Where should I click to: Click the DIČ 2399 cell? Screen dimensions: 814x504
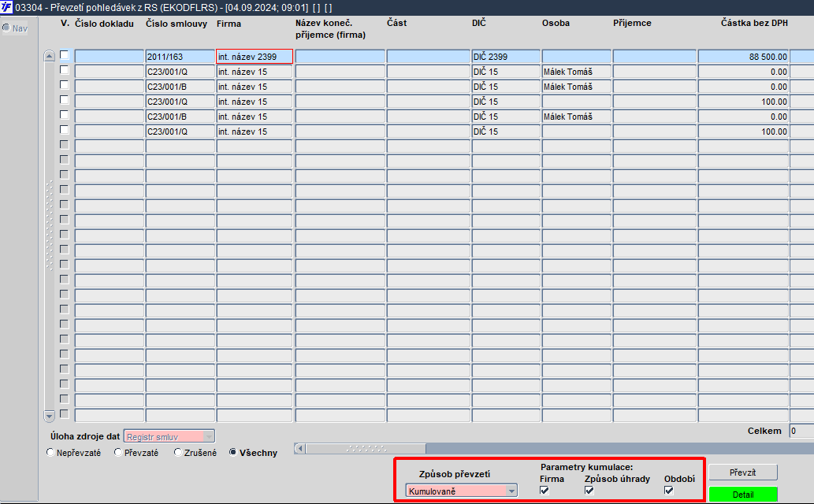[506, 57]
